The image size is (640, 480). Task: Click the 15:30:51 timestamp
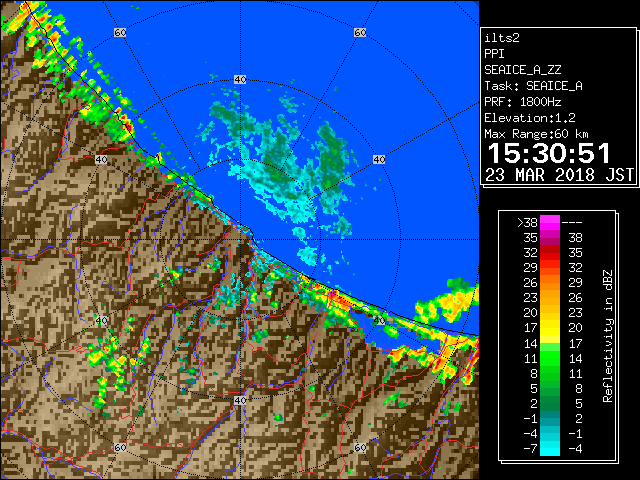click(549, 153)
